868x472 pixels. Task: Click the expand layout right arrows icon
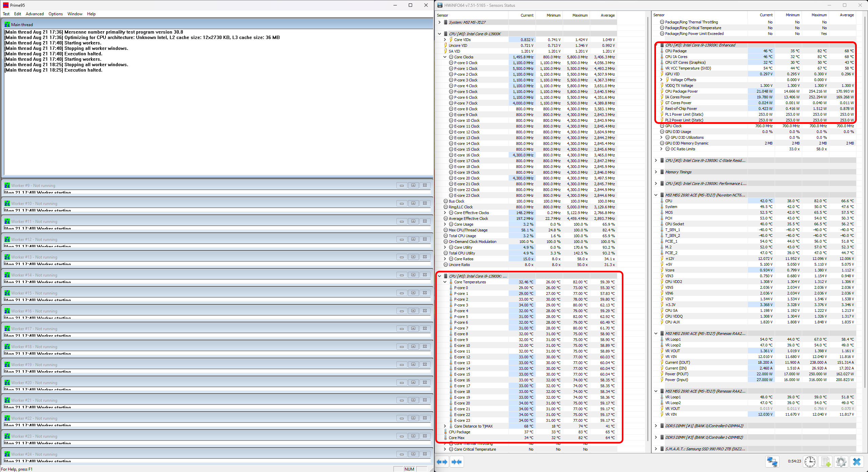pos(442,462)
